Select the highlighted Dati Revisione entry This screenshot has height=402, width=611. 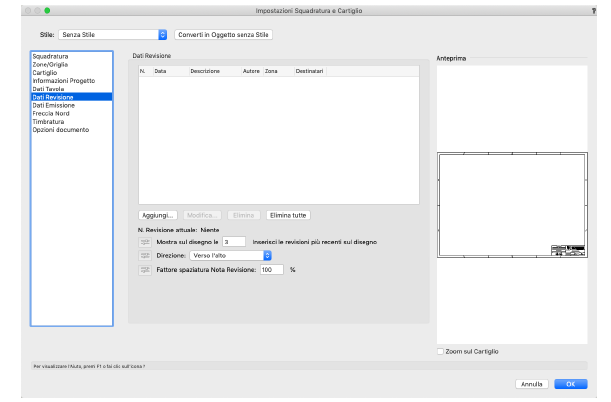point(72,97)
